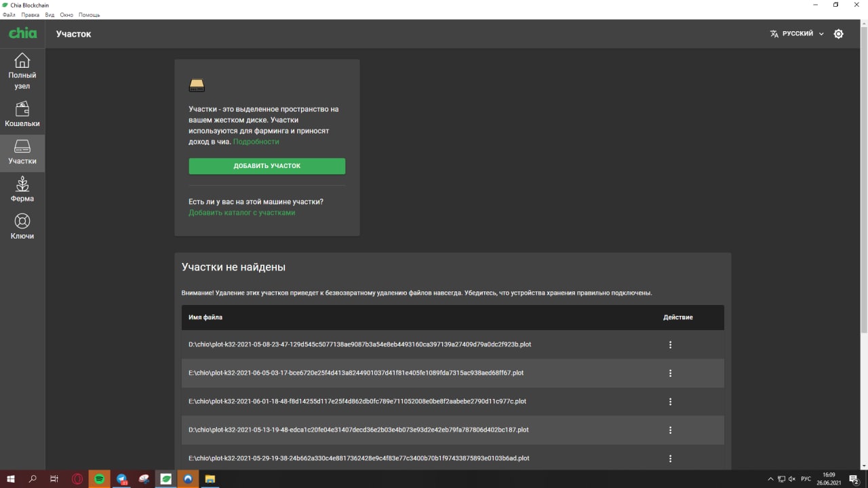868x488 pixels.
Task: Show hidden system tray icons
Action: [770, 479]
